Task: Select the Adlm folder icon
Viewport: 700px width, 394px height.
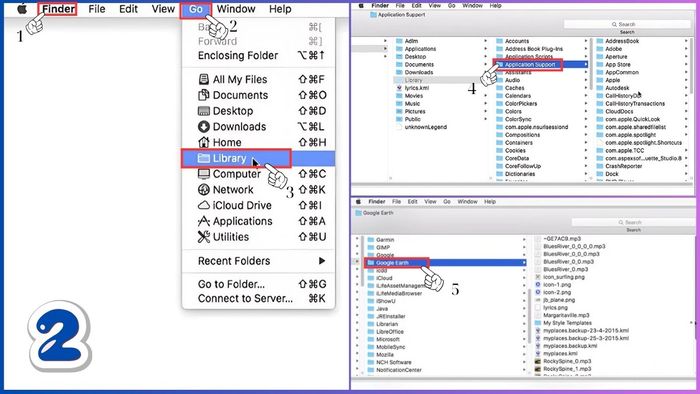Action: [x=400, y=41]
